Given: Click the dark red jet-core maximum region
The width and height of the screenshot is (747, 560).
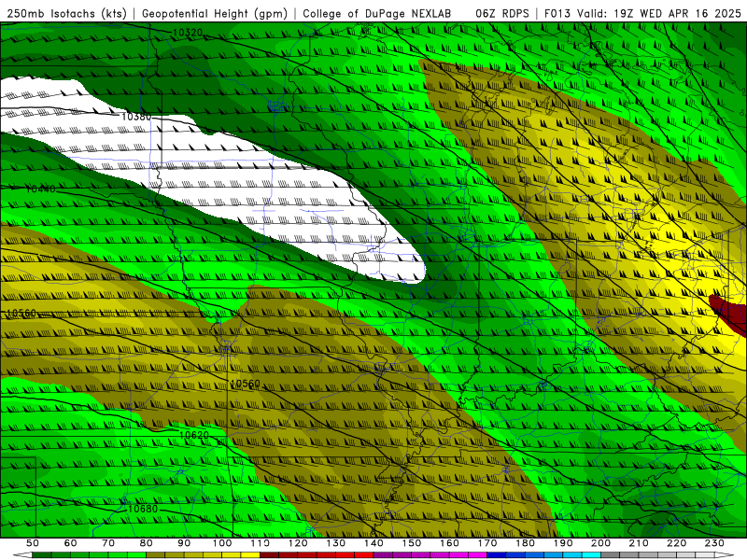Looking at the screenshot, I should 732,315.
